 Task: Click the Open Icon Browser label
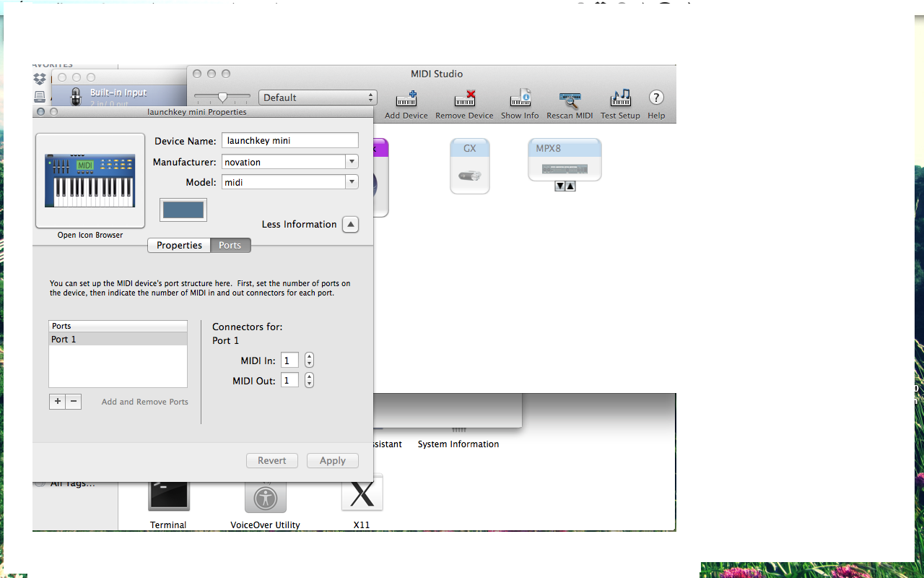pos(90,235)
